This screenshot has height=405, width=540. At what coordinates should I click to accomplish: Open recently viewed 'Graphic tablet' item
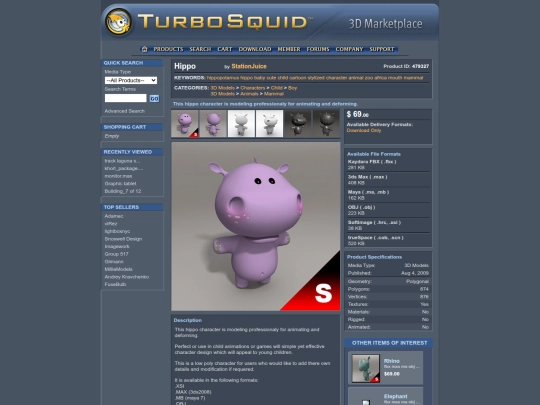pyautogui.click(x=120, y=184)
